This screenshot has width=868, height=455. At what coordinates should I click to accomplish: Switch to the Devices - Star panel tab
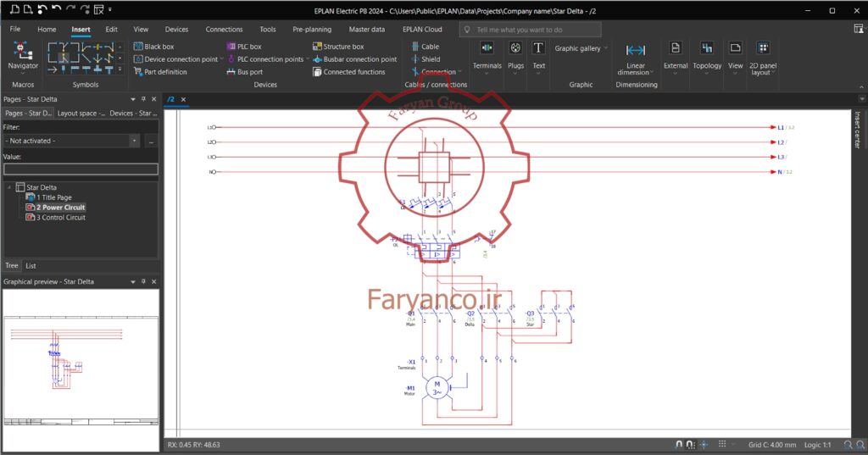133,113
